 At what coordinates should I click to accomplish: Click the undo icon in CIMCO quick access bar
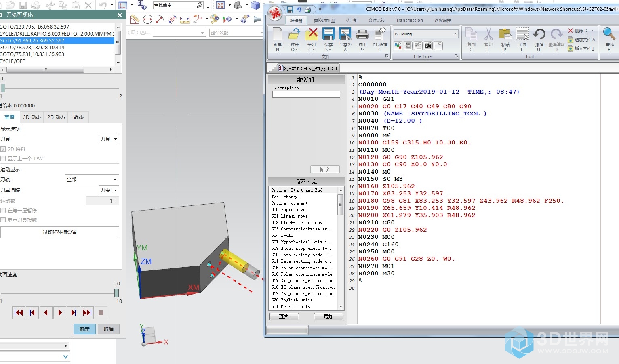tap(299, 9)
